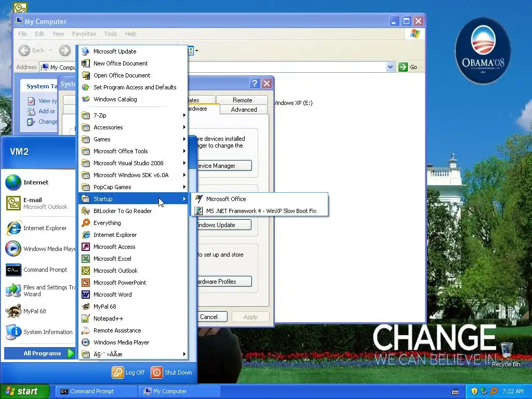Open Set Program Access and Defaults

[x=133, y=87]
